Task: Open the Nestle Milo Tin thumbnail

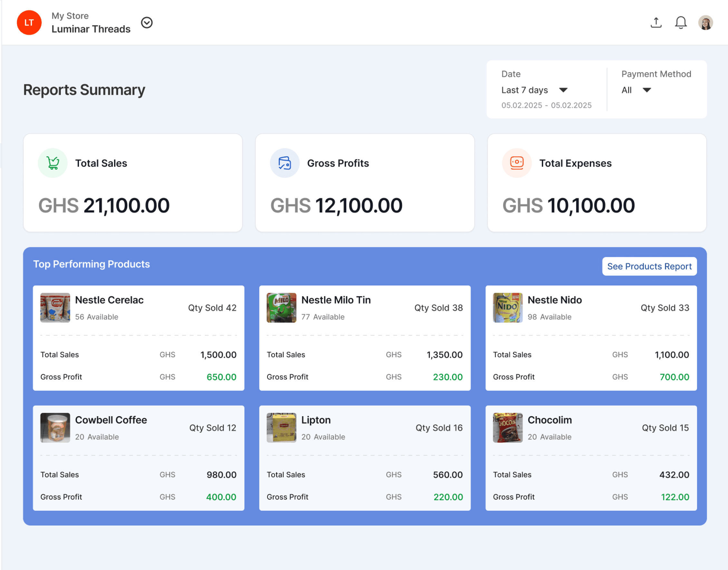Action: pos(282,307)
